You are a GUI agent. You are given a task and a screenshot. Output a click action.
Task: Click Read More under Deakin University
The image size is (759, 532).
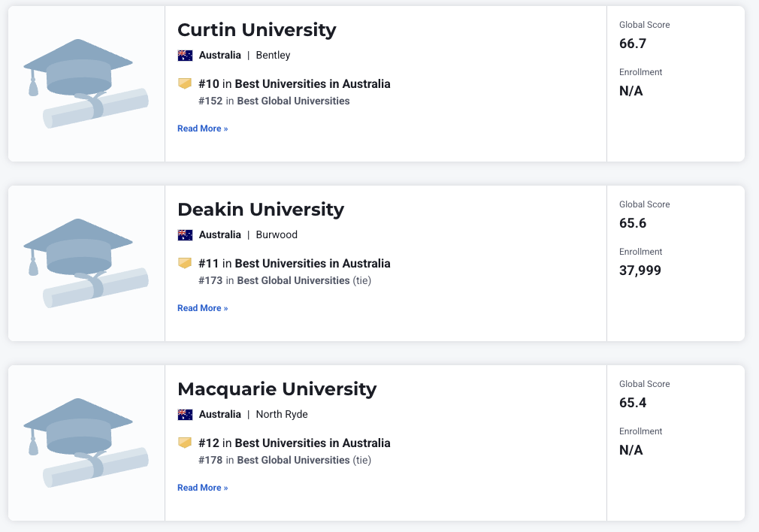pos(202,308)
